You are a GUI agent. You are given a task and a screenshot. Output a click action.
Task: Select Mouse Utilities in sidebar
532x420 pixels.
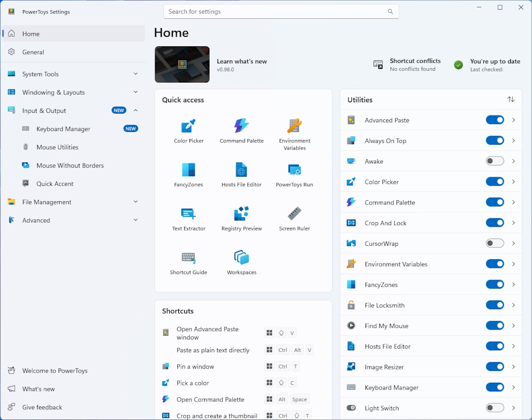[x=57, y=147]
